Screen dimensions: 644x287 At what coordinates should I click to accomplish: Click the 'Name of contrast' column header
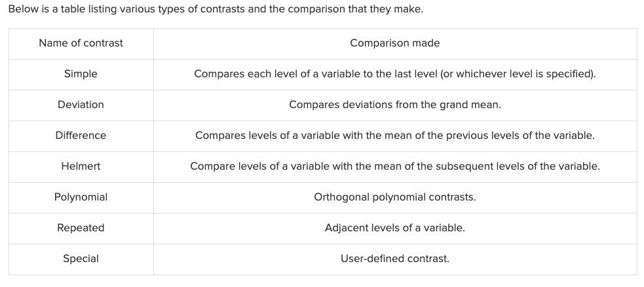click(81, 43)
